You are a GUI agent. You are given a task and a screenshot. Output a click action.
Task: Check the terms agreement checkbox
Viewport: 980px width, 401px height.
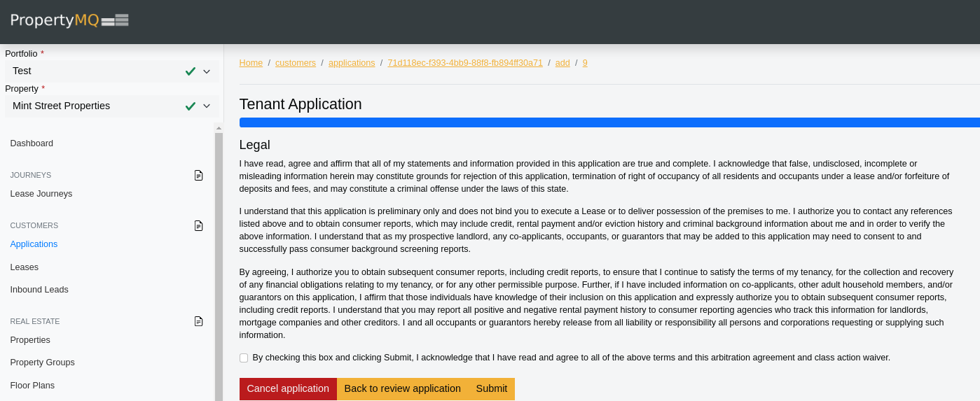tap(244, 358)
